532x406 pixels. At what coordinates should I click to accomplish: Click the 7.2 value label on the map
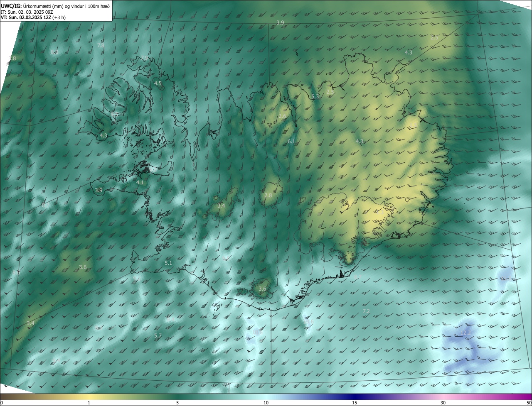(x=366, y=311)
